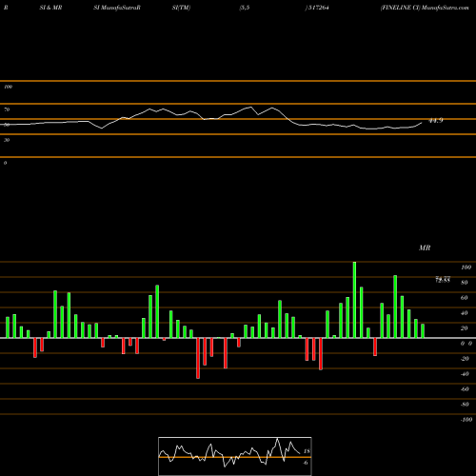Image resolution: width=476 pixels, height=476 pixels.
Task: Click the MR axis label -40
Action: click(x=465, y=374)
